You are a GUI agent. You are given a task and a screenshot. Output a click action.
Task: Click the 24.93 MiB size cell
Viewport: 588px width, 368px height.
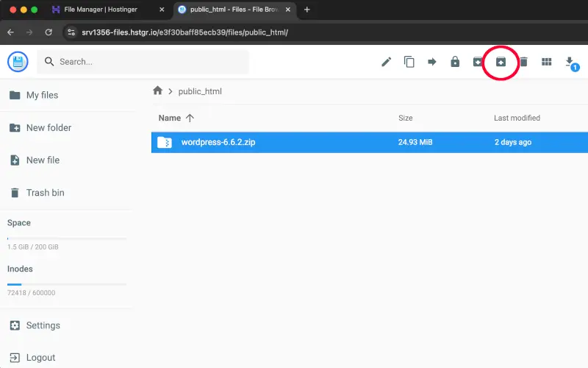coord(415,142)
